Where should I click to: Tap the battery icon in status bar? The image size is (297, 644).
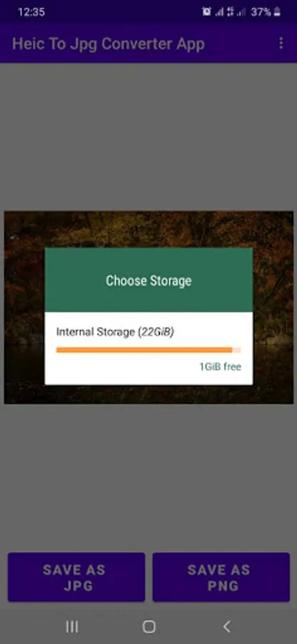click(277, 12)
